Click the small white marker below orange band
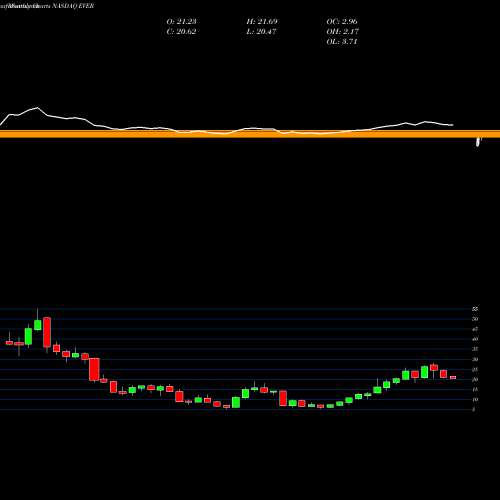The height and width of the screenshot is (500, 500). [478, 142]
